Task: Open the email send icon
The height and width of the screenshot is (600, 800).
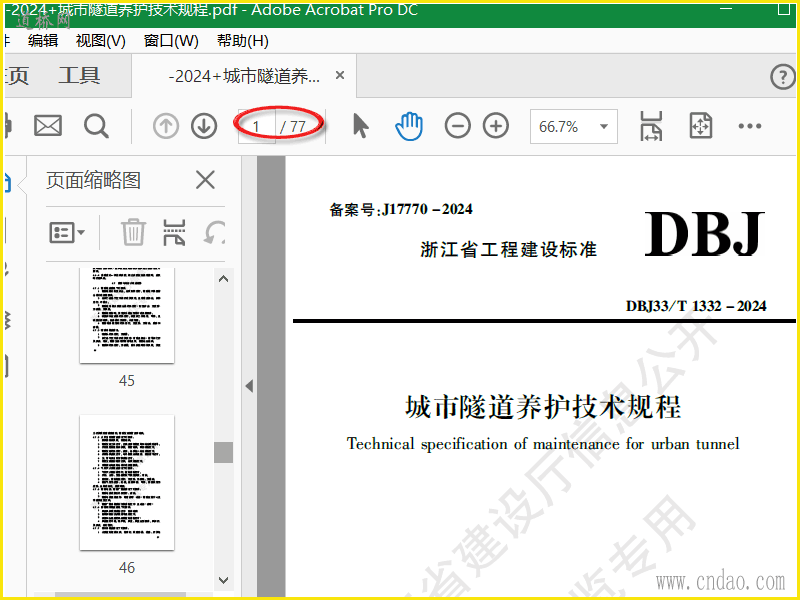Action: [x=48, y=126]
